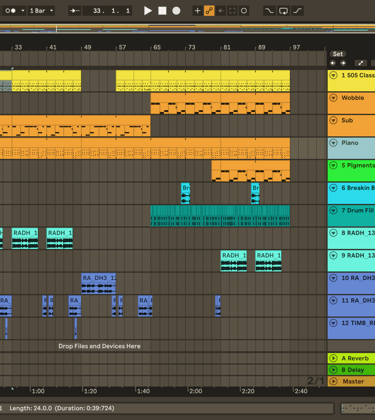Click the arrangement position field 33. 1. 1

coord(107,11)
